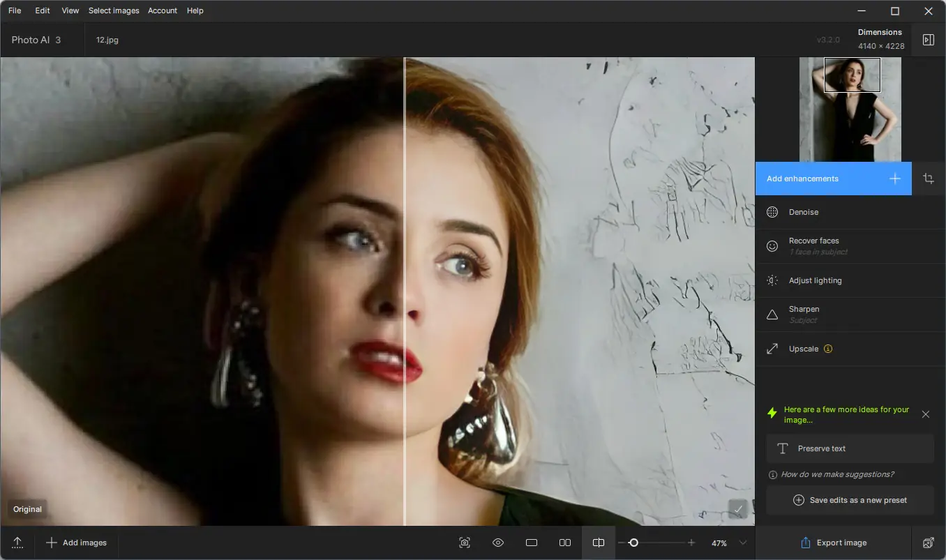Click the upload arrow icon at bottom left
Viewport: 946px width, 560px height.
pyautogui.click(x=17, y=543)
